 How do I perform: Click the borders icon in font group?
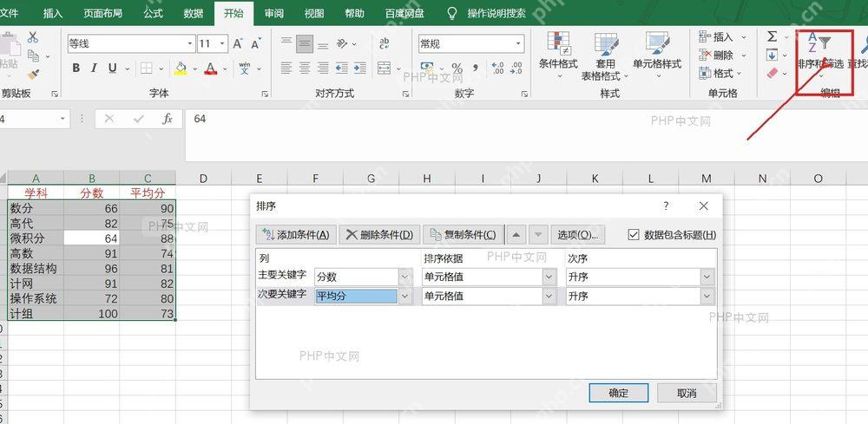[x=146, y=68]
